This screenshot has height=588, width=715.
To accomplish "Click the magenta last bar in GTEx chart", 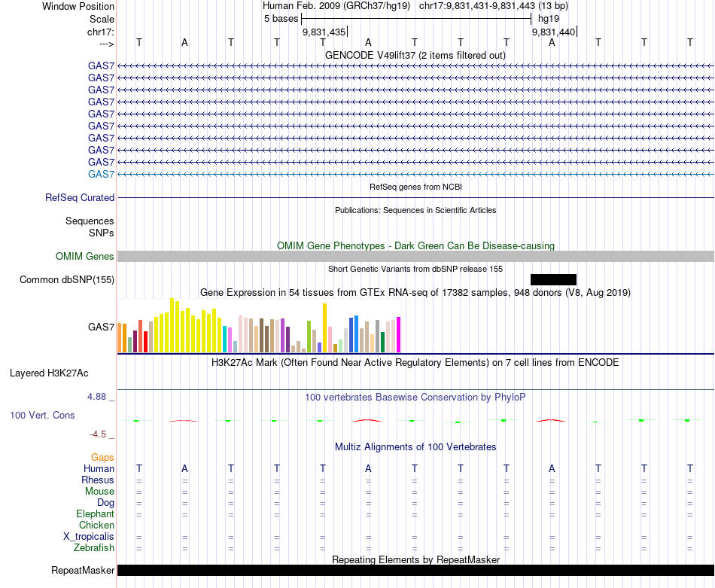I will click(399, 335).
